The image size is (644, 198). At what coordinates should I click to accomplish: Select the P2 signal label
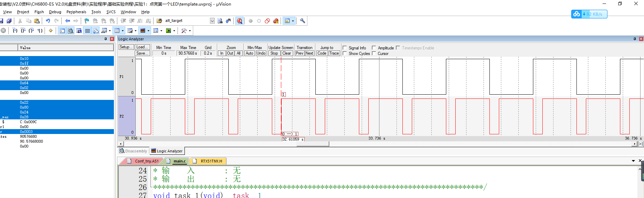(x=121, y=116)
